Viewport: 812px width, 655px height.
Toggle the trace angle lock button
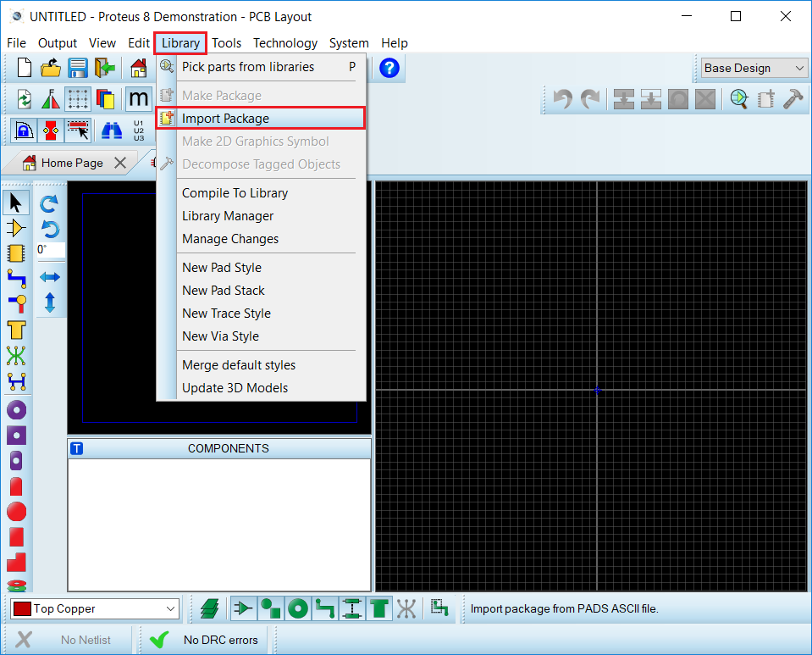(x=24, y=130)
